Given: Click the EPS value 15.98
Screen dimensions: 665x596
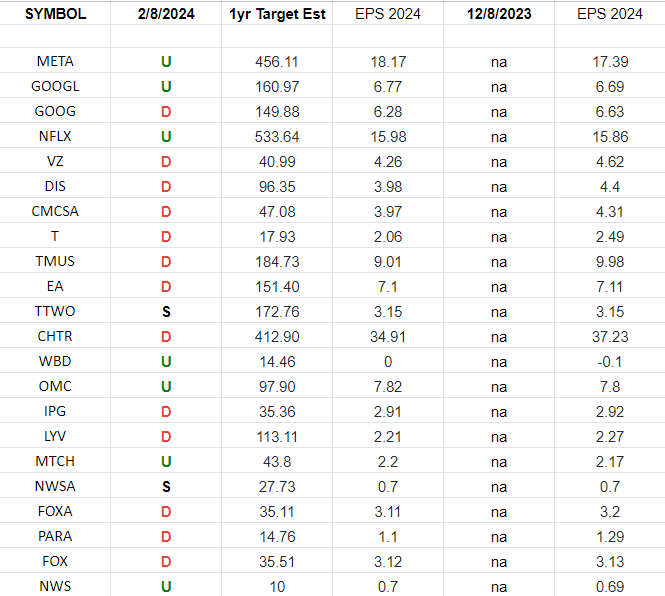Looking at the screenshot, I should (388, 137).
